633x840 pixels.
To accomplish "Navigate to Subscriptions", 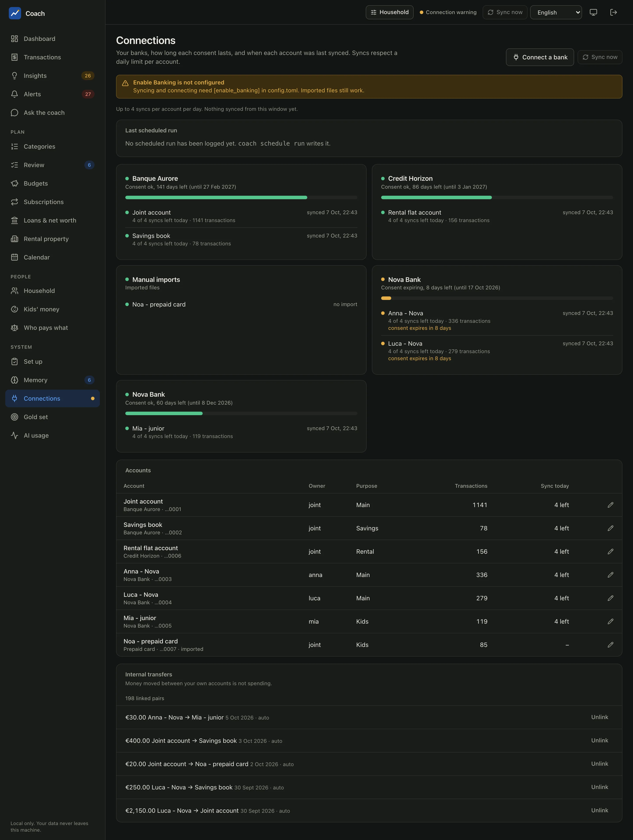I will coord(52,202).
